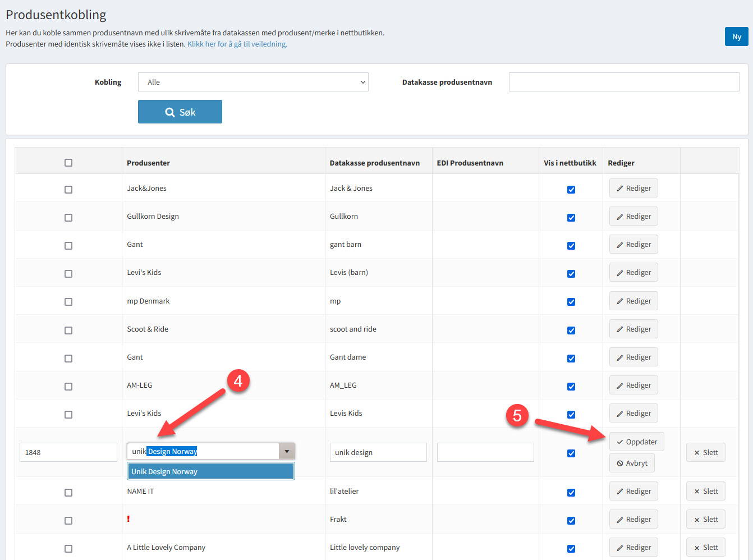Uncheck 'Vis i nettbutikk' for Gullkorn Design
Image resolution: width=753 pixels, height=560 pixels.
click(571, 218)
